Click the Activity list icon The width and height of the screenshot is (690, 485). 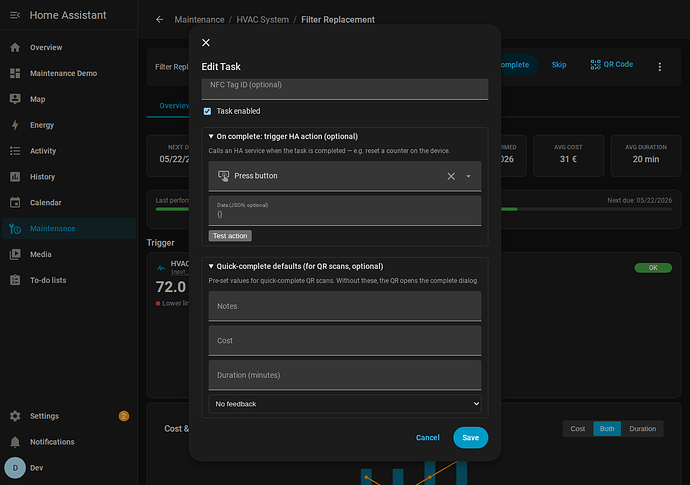15,151
